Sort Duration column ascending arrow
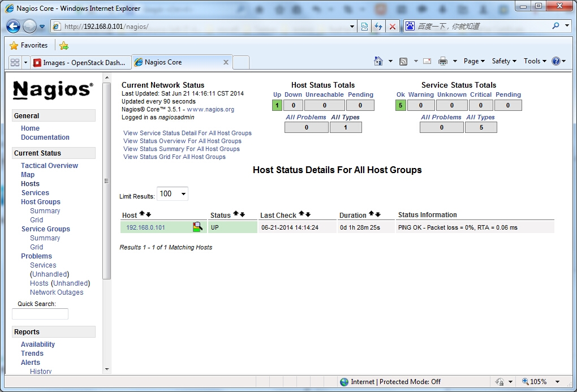Image resolution: width=577 pixels, height=392 pixels. pos(371,213)
